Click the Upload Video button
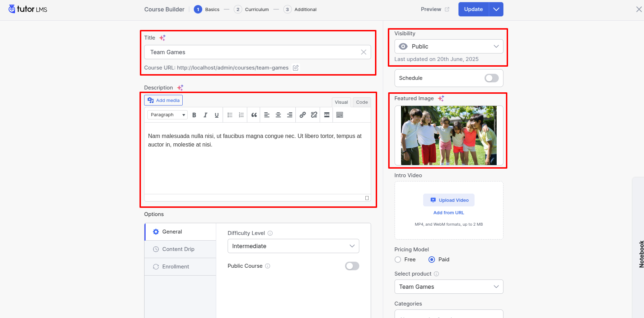 point(448,200)
